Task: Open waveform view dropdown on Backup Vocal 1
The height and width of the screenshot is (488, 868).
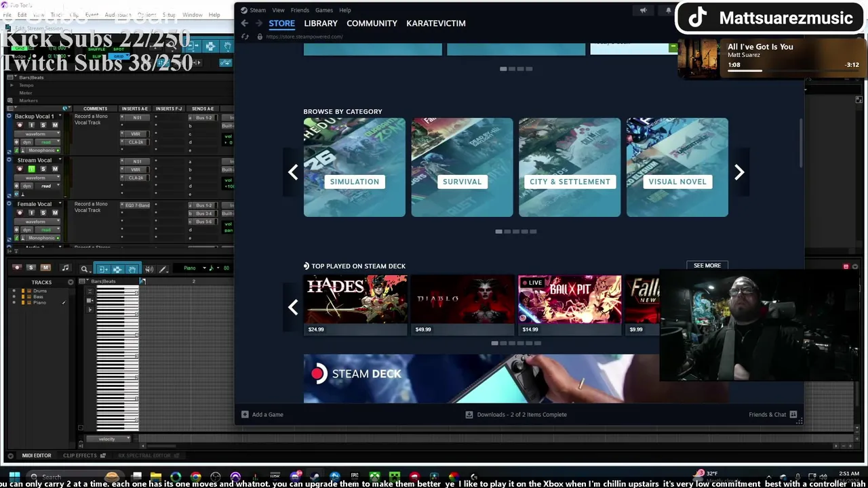Action: click(x=37, y=134)
